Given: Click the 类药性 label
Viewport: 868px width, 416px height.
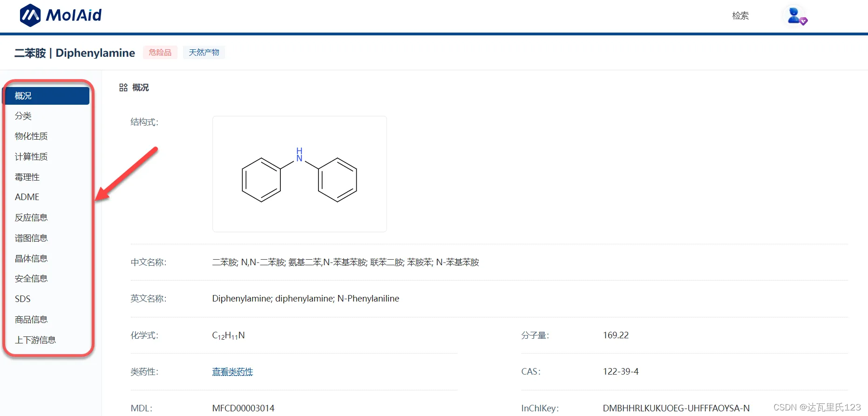Looking at the screenshot, I should tap(144, 372).
